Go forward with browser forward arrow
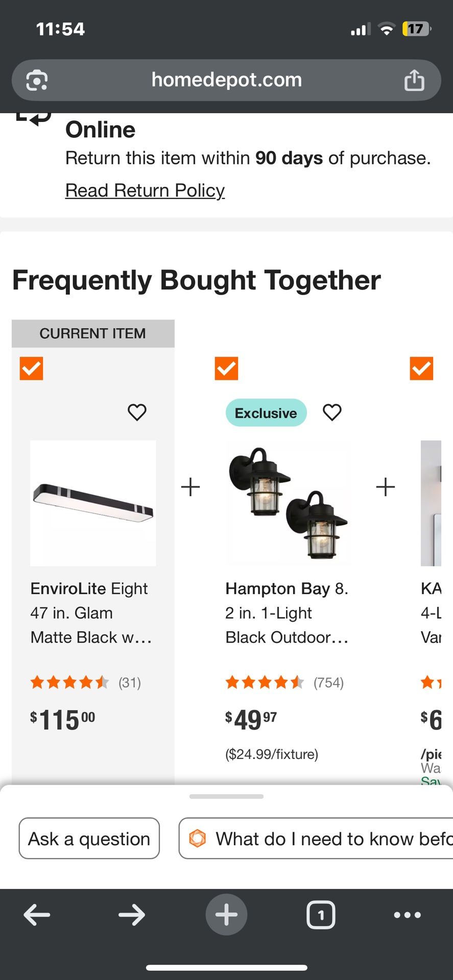Viewport: 453px width, 980px height. (132, 915)
